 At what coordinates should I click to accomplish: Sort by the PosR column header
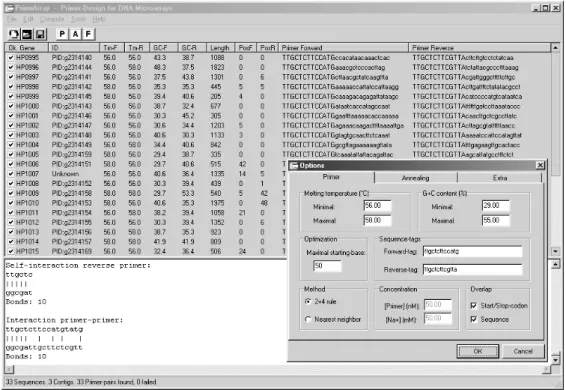pyautogui.click(x=267, y=48)
